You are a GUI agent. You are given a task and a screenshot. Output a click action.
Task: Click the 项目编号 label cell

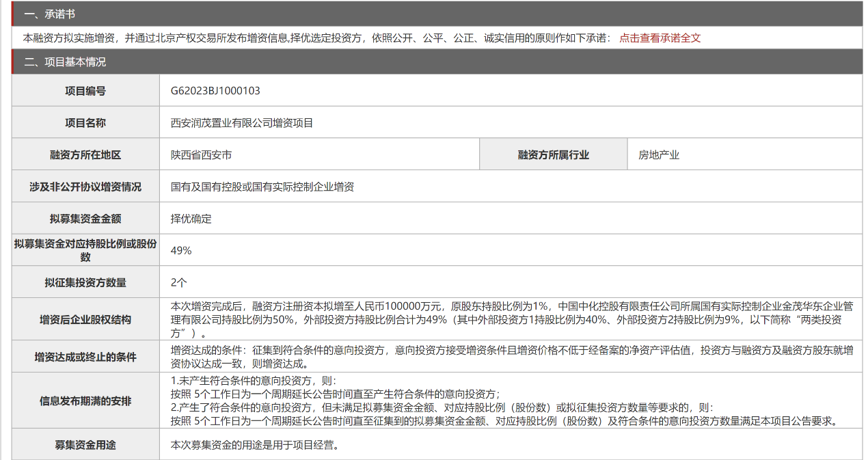(85, 91)
